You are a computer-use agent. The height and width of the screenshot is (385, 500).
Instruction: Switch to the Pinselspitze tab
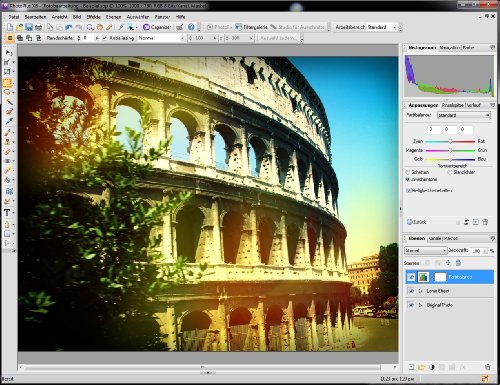tap(453, 105)
